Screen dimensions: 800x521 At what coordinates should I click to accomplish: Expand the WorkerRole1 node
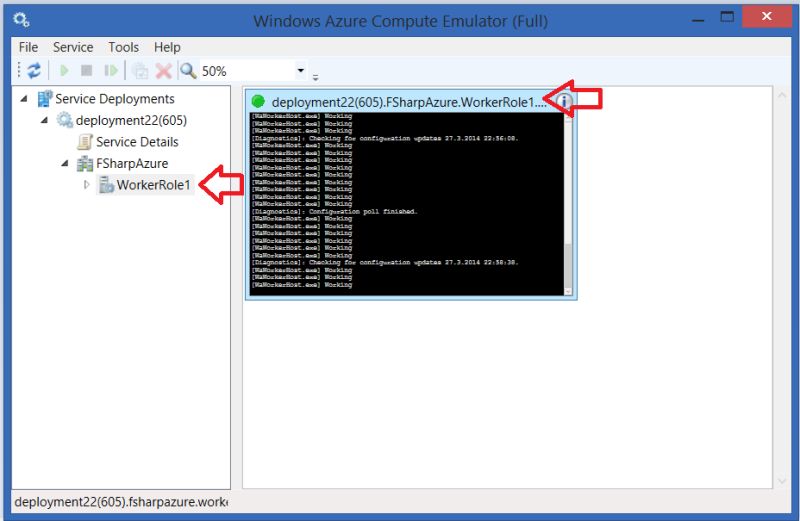coord(87,184)
